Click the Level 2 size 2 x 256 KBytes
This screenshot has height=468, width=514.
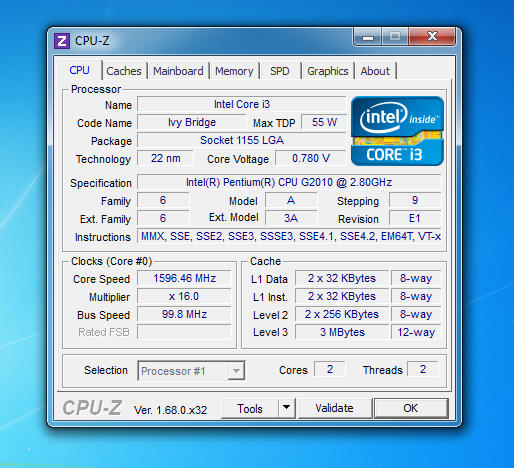click(342, 314)
